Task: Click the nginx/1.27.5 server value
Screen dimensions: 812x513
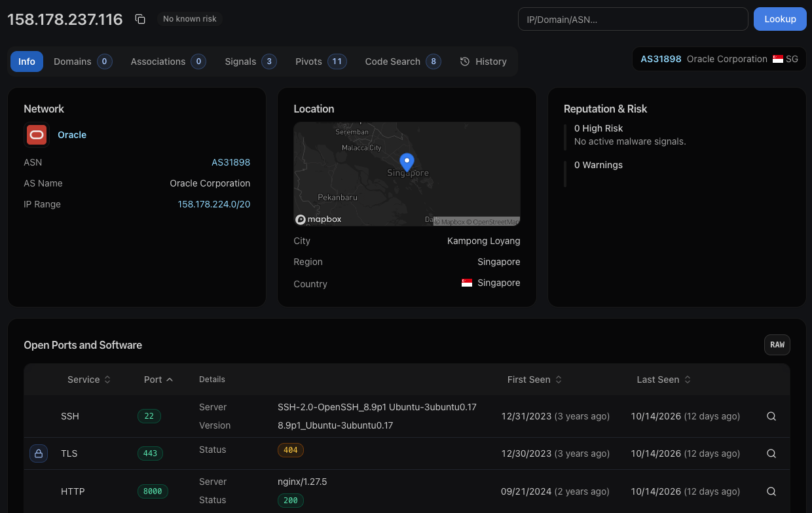Action: point(303,482)
